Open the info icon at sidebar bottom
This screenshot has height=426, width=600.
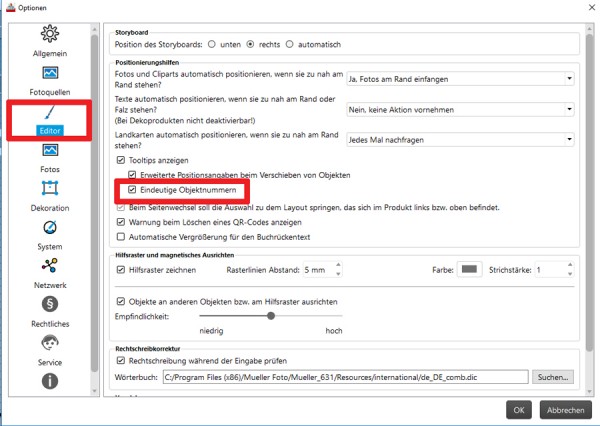pos(50,381)
